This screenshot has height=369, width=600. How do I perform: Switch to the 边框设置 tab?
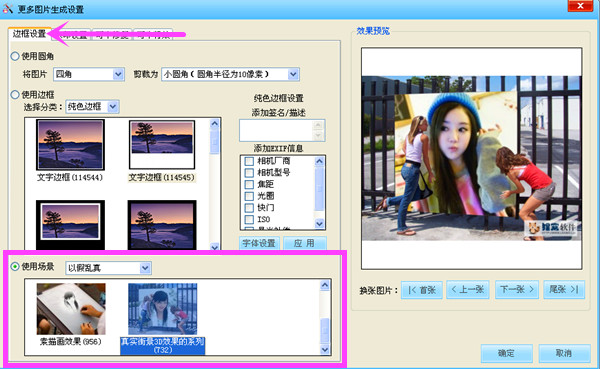pyautogui.click(x=29, y=34)
